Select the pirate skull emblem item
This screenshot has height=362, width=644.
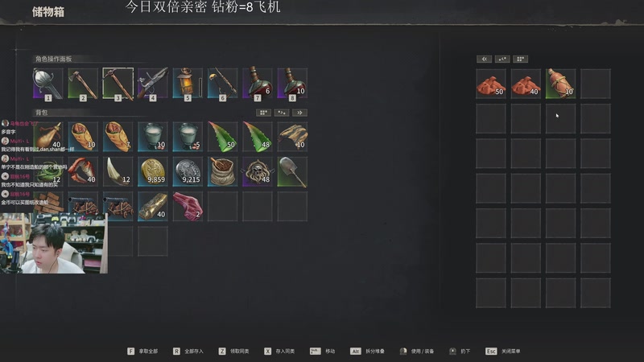[x=258, y=171]
